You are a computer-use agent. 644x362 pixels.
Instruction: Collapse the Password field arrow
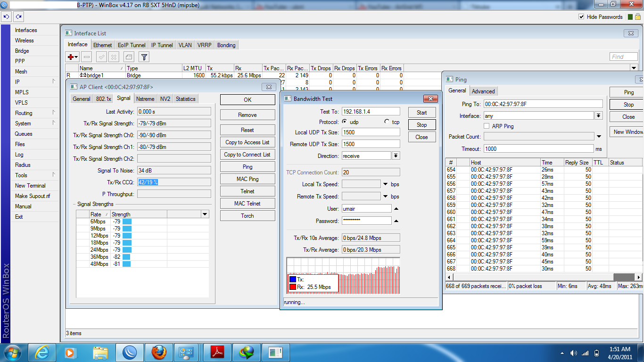(396, 221)
